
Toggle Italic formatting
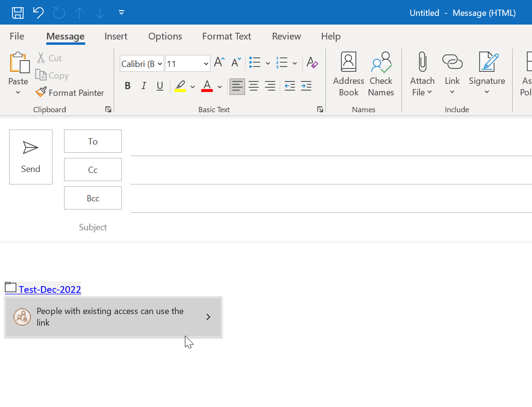(x=144, y=86)
